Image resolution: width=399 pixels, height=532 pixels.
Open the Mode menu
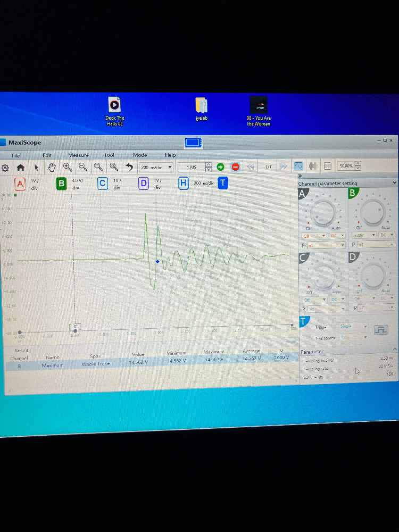click(140, 155)
